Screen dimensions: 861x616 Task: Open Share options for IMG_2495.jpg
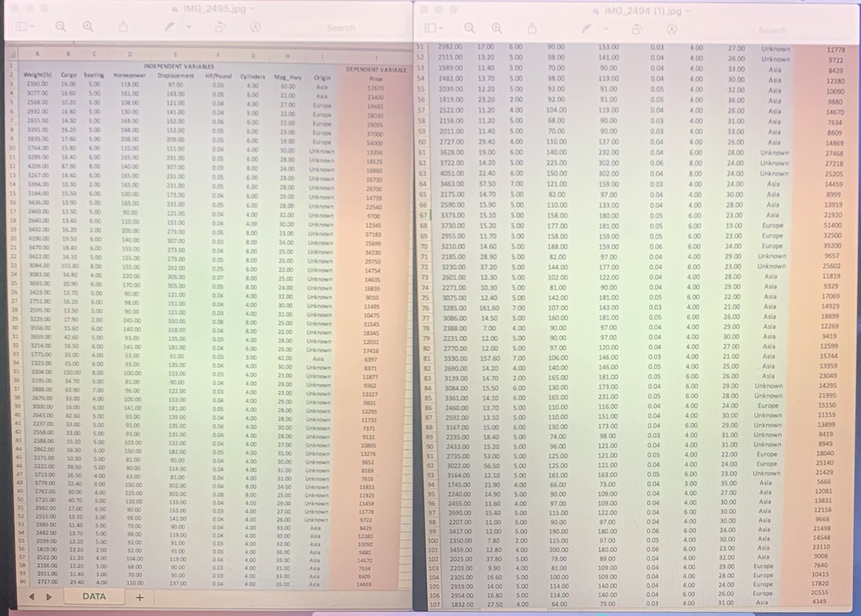pyautogui.click(x=123, y=27)
